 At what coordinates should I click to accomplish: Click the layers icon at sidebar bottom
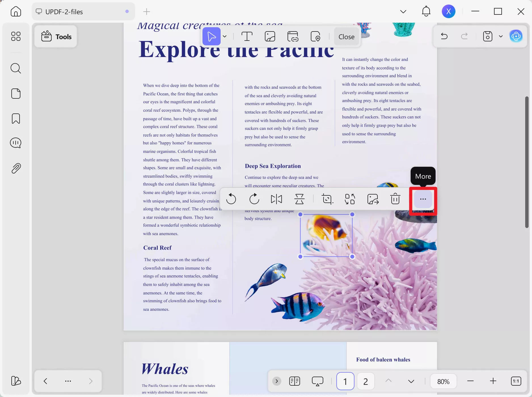click(16, 381)
